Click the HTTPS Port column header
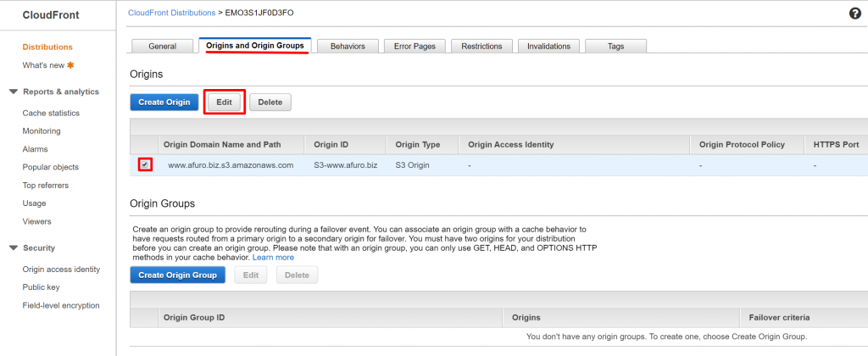The width and height of the screenshot is (868, 356). click(x=836, y=144)
